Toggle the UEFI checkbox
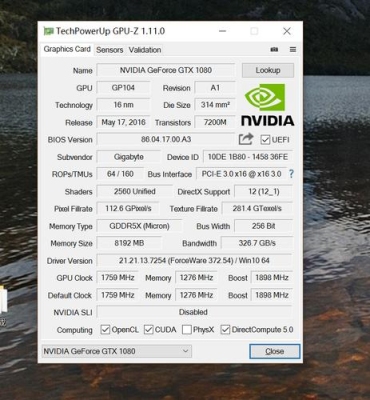The image size is (370, 400). tap(265, 140)
